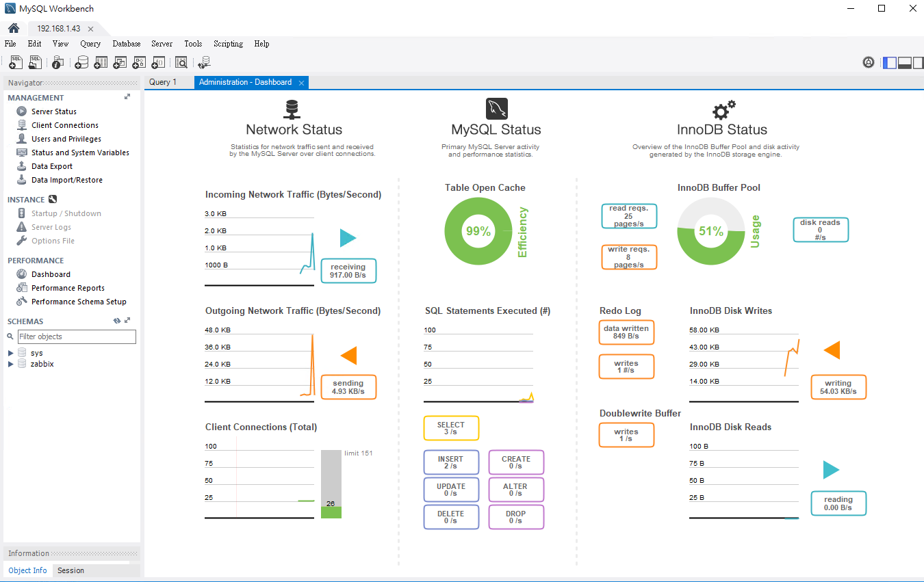
Task: Expand the SCHEMAS section to full view
Action: (127, 320)
